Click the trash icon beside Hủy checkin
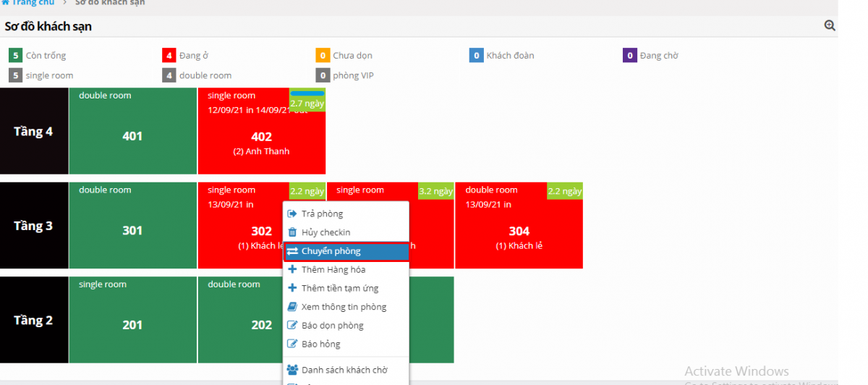Screen dimensions: 868x385 click(x=292, y=232)
